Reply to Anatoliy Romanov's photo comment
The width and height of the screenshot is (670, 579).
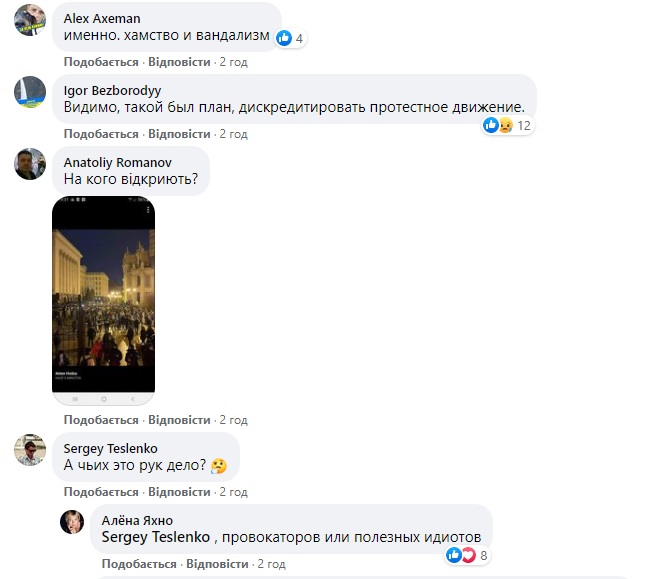click(179, 420)
